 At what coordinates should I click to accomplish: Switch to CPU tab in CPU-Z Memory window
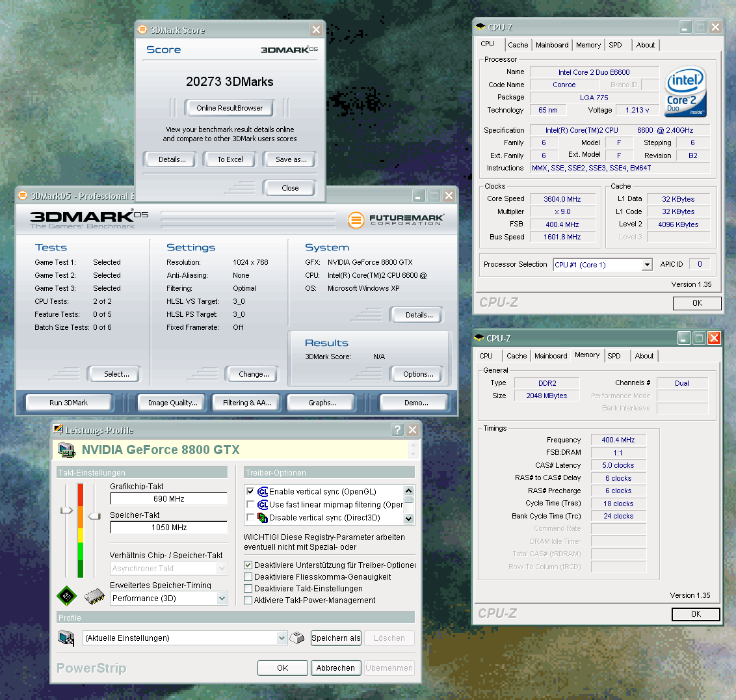pyautogui.click(x=486, y=356)
